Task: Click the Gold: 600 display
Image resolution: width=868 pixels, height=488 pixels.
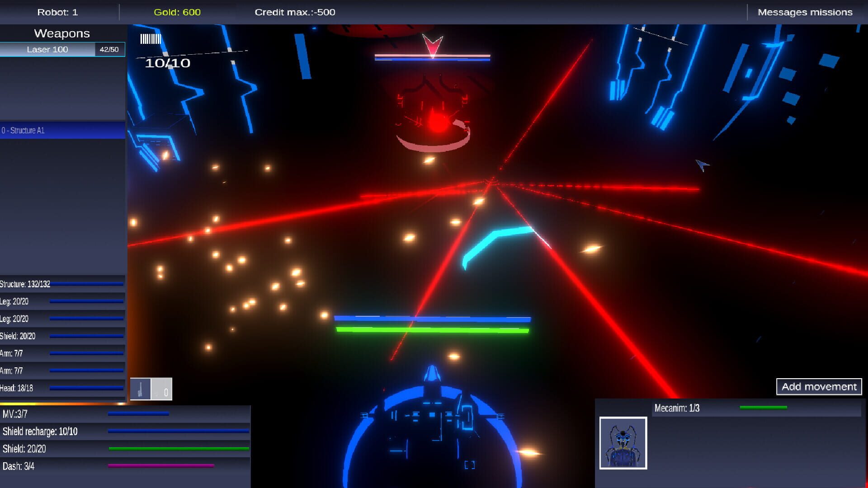Action: point(176,12)
